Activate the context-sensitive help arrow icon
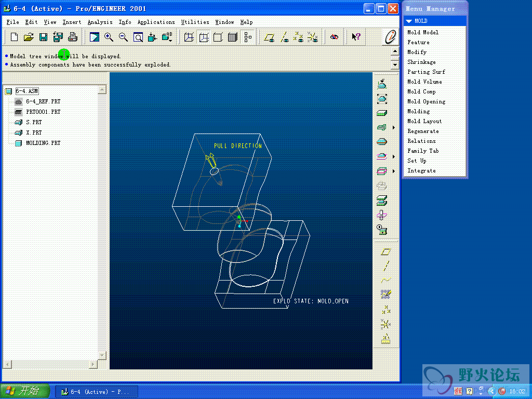532x399 pixels. click(x=356, y=37)
